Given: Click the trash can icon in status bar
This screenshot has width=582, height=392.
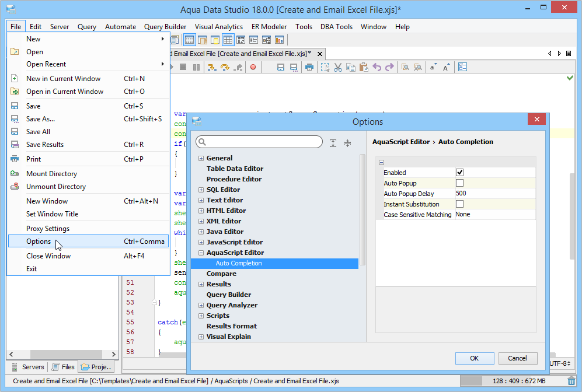Looking at the screenshot, I should coord(571,381).
